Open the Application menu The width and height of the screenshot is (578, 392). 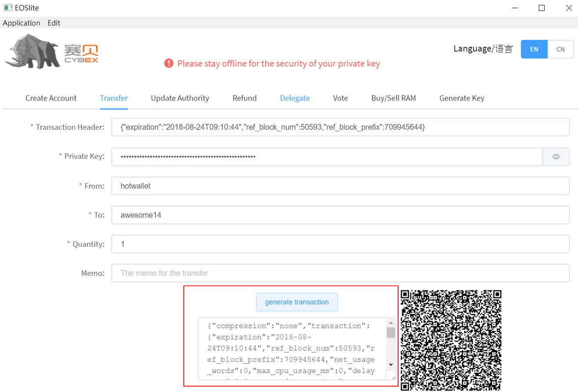click(x=22, y=23)
